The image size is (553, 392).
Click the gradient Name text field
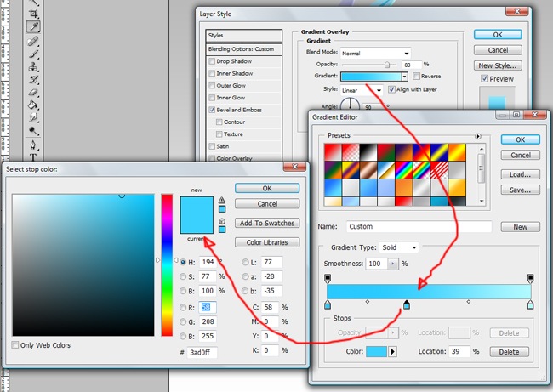coord(419,227)
